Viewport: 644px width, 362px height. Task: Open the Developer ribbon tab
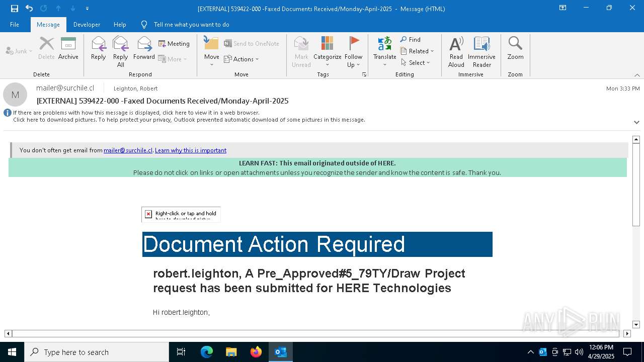pyautogui.click(x=87, y=25)
